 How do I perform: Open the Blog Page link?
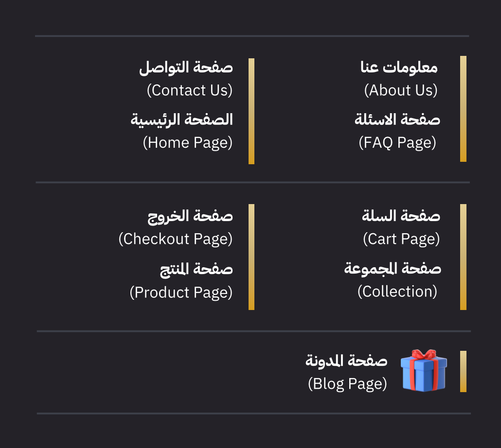347,384
